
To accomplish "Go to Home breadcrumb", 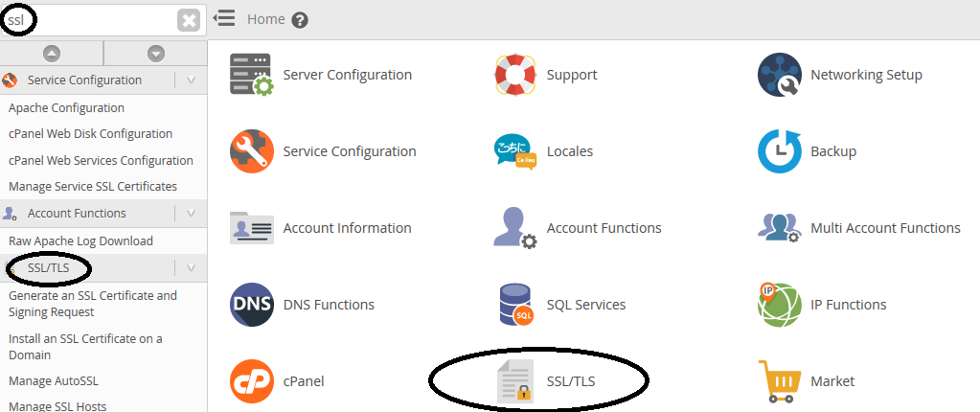I will pos(266,19).
